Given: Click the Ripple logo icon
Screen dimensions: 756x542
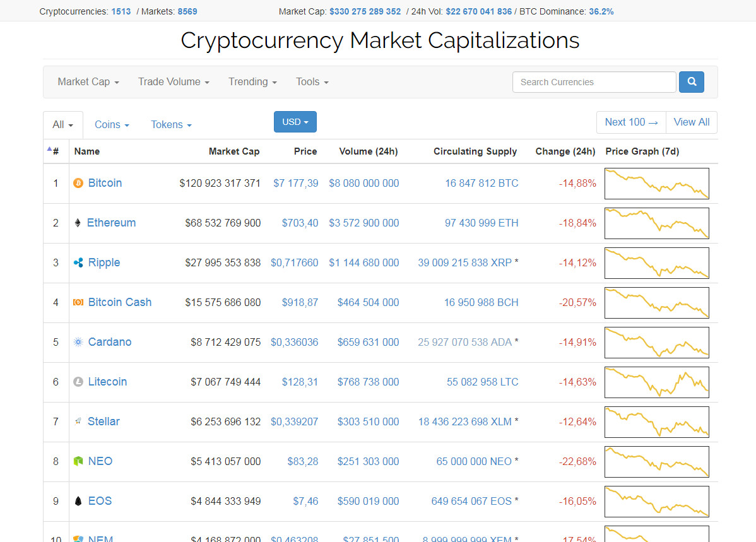Looking at the screenshot, I should 78,263.
